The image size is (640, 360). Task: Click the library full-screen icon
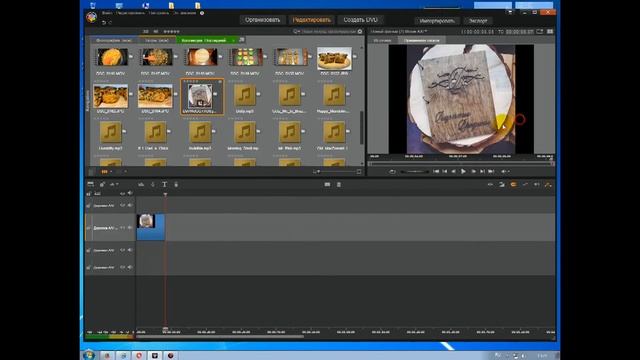coord(359,171)
